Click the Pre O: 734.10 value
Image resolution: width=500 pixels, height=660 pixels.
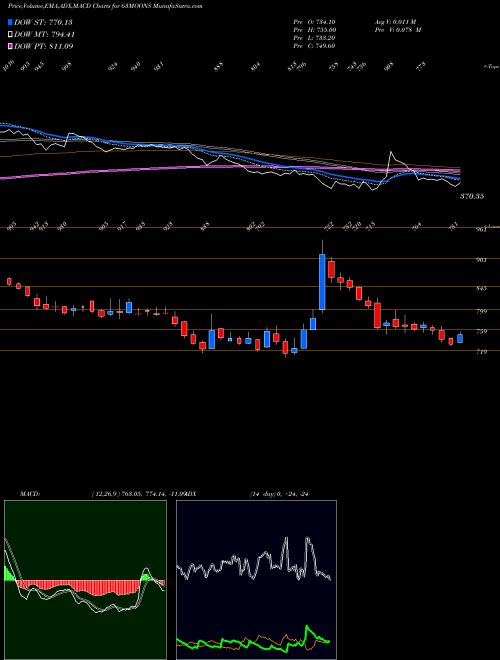[314, 22]
